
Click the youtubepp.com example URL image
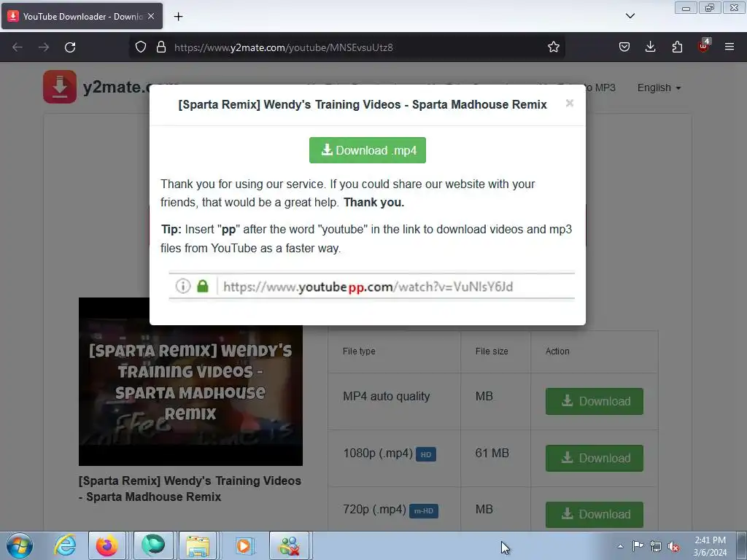[371, 286]
